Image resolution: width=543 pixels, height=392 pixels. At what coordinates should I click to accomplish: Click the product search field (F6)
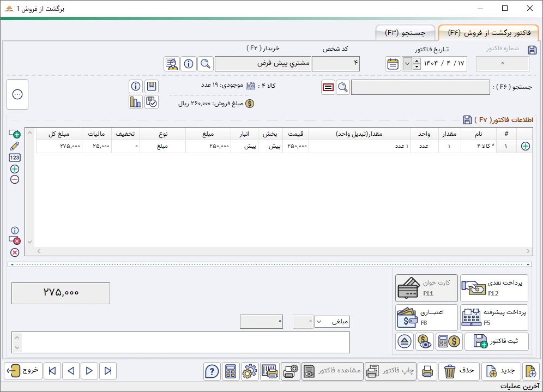click(420, 87)
